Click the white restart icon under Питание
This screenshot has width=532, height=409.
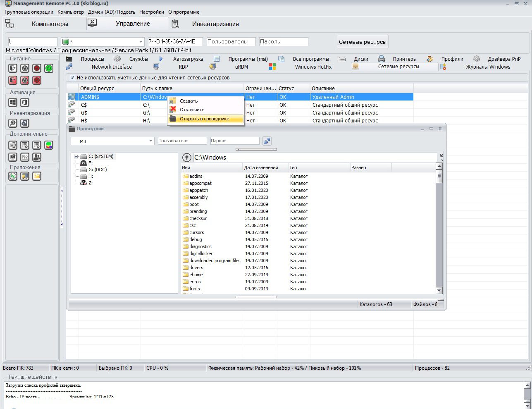coord(25,68)
